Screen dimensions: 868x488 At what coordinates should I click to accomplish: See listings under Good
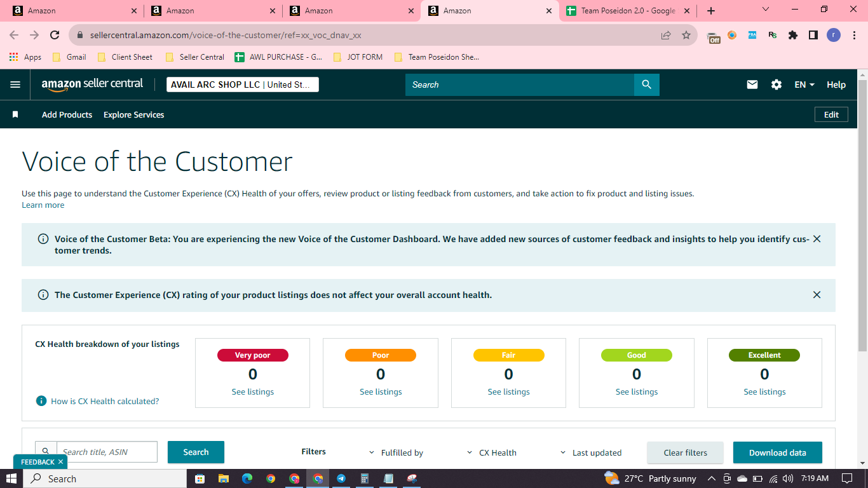point(637,391)
